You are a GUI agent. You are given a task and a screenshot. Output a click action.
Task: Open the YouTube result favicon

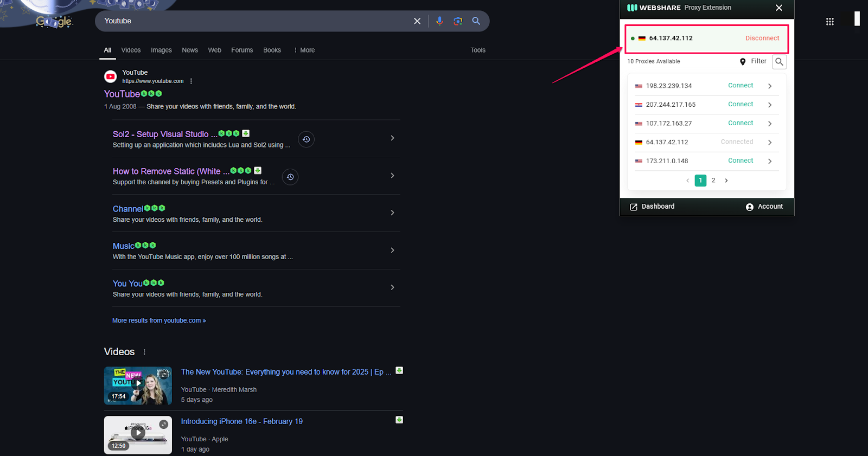tap(111, 76)
